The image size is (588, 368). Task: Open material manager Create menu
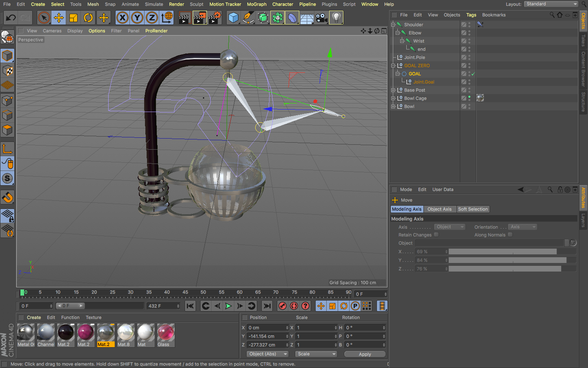34,317
